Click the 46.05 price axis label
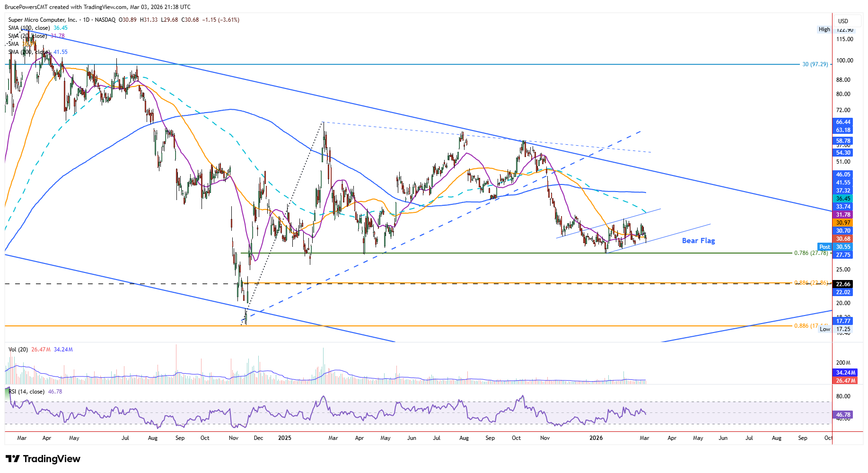Screen dimensions: 868x473 (843, 175)
